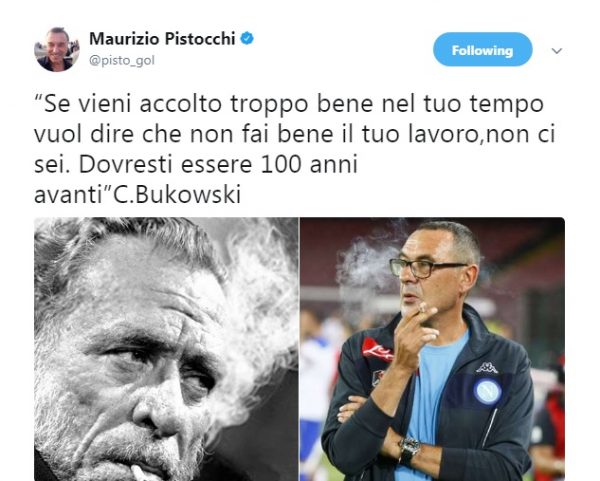Screen dimensions: 600x481
Task: Expand the tweet options chevron
Action: (557, 51)
